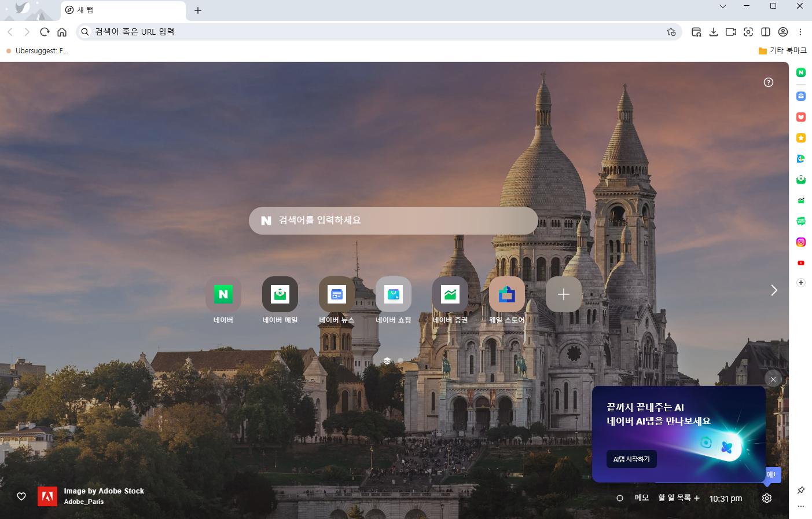The height and width of the screenshot is (519, 812).
Task: Go back with the browser back arrow
Action: point(10,32)
